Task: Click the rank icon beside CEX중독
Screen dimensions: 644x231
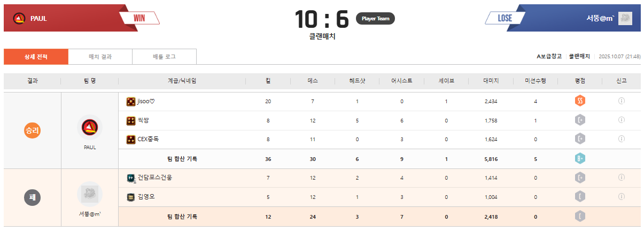Action: pos(131,140)
